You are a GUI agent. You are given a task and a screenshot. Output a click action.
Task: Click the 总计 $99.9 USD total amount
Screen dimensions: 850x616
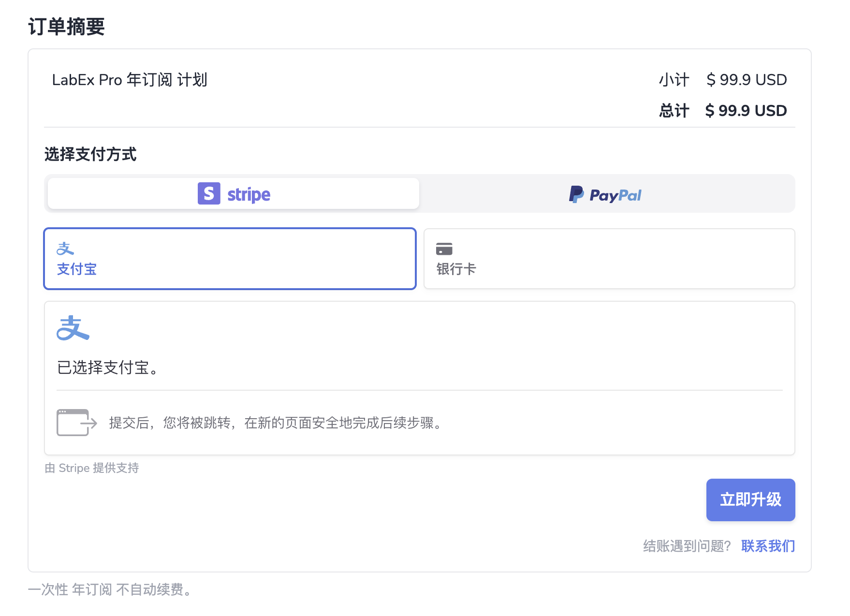tap(745, 110)
